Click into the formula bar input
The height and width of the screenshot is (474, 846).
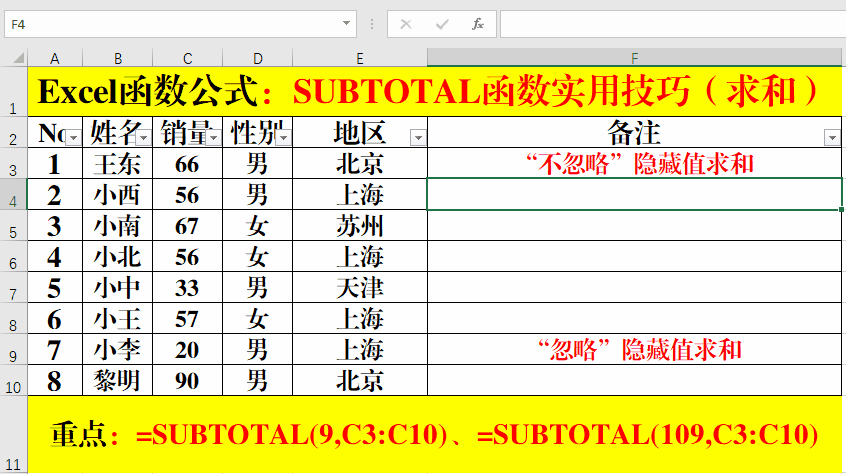673,24
